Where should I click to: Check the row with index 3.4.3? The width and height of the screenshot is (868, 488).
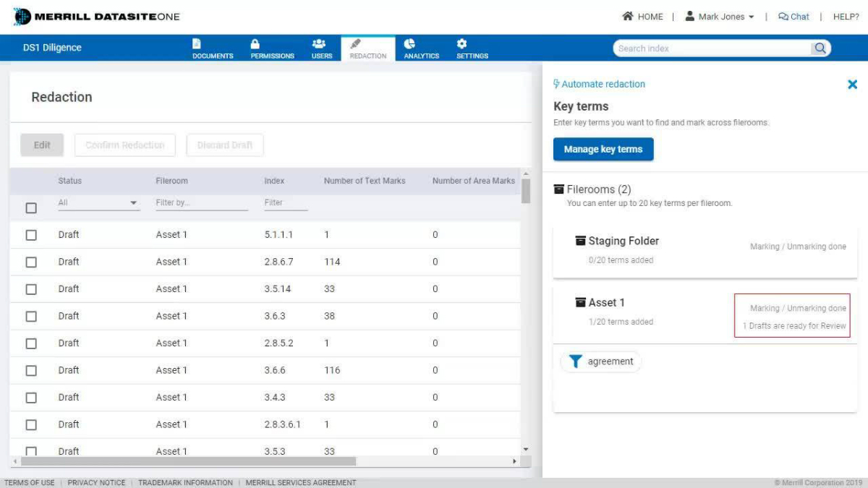click(x=31, y=398)
